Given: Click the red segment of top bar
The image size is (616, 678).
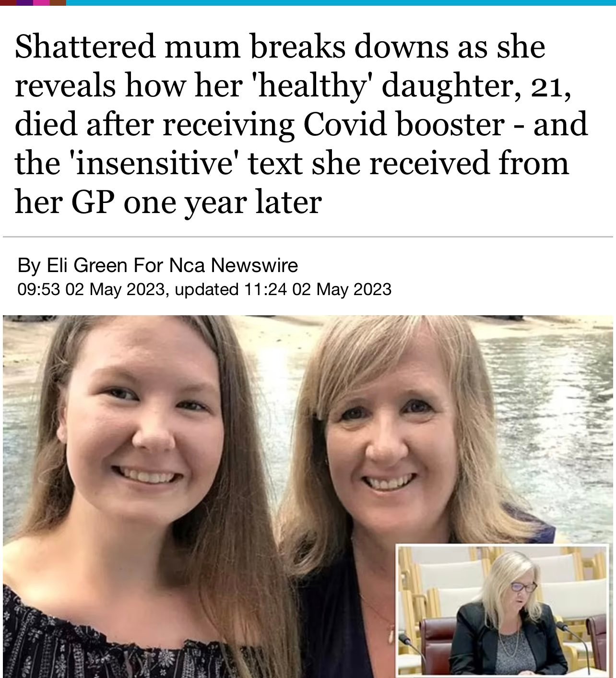Looking at the screenshot, I should 8,2.
